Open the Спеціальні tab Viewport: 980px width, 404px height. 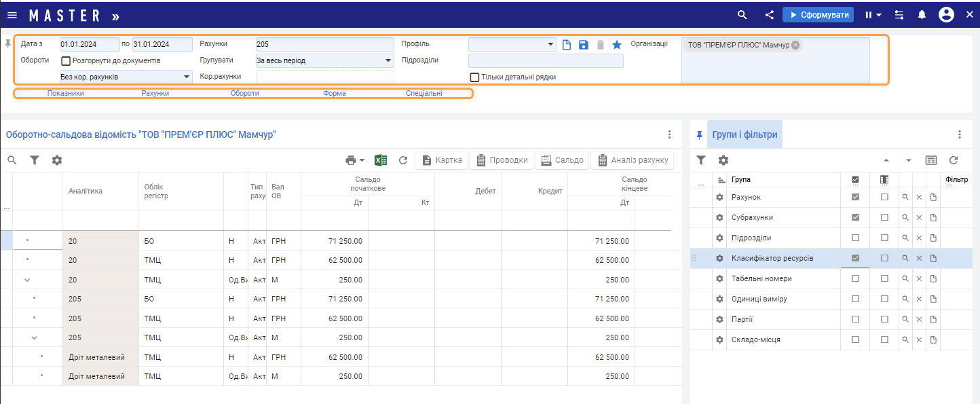coord(424,93)
